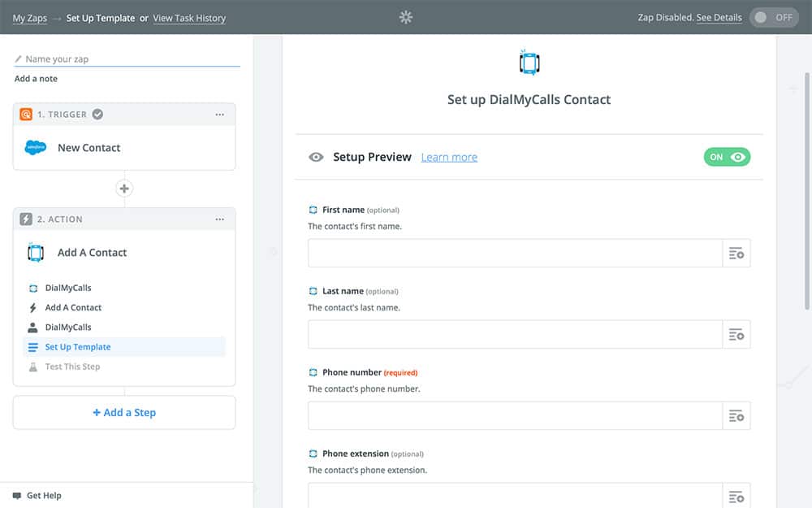Screen dimensions: 812x508
Task: Click the DialMyCalls phone icon in action step
Action: pyautogui.click(x=36, y=253)
